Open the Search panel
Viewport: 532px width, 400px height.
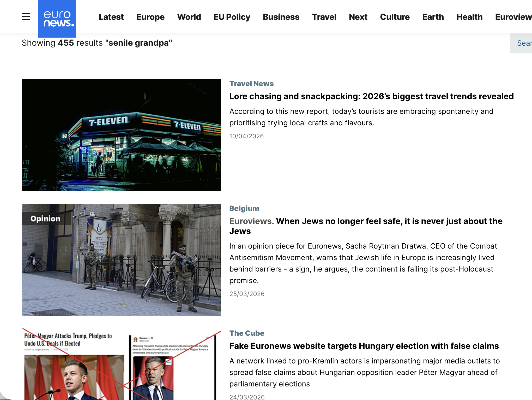(524, 43)
